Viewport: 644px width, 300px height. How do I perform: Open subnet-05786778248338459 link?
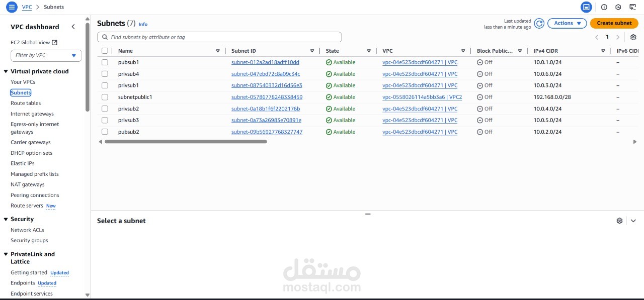pos(267,97)
